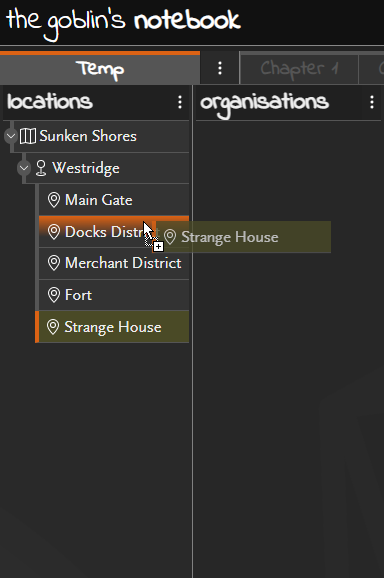Open the locations panel three-dot menu
This screenshot has width=384, height=578.
[180, 102]
